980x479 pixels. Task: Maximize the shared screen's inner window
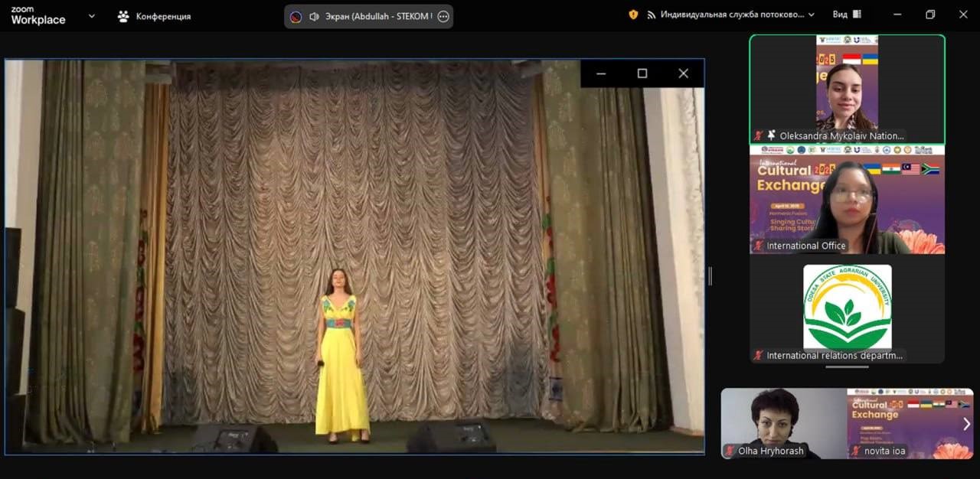[x=642, y=73]
